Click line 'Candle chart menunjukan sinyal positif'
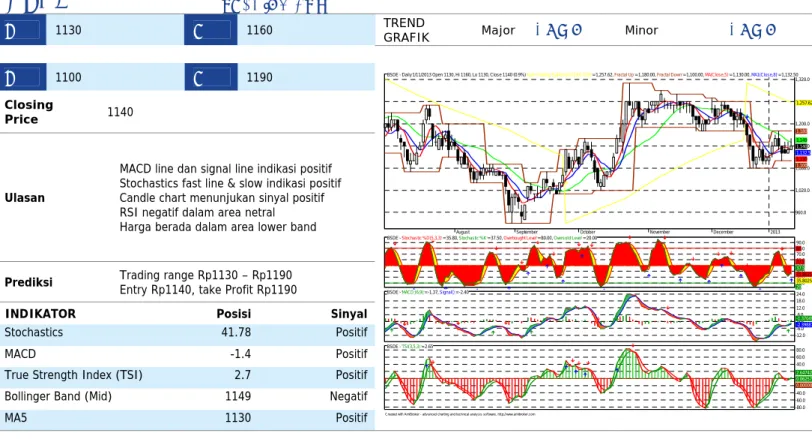Screen dimensions: 812x439 tap(222, 198)
